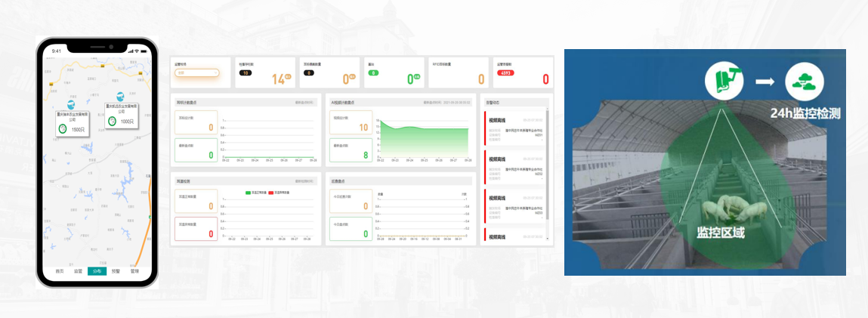This screenshot has height=318, width=868.
Task: Click circular livestock icon beside 1500只
Action: coord(63,129)
